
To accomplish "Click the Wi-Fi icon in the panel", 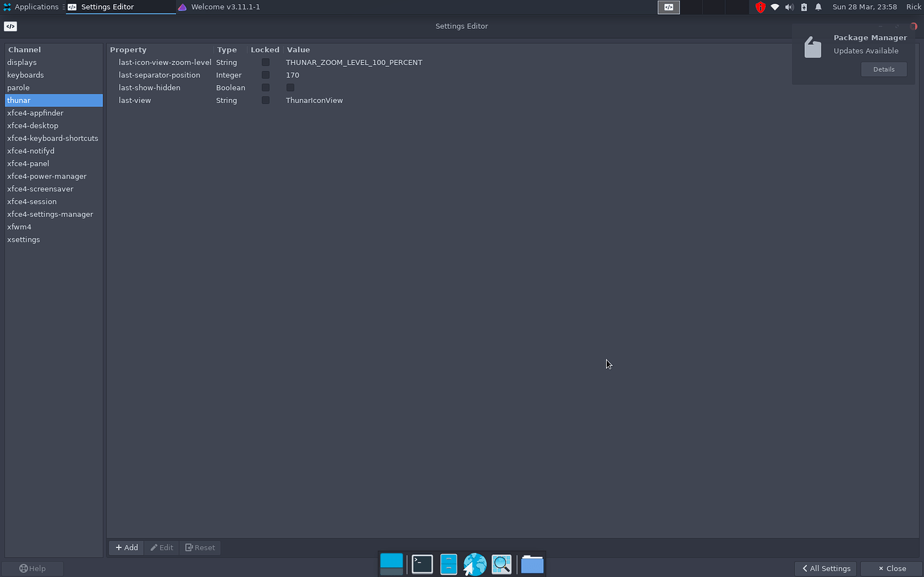I will 775,7.
